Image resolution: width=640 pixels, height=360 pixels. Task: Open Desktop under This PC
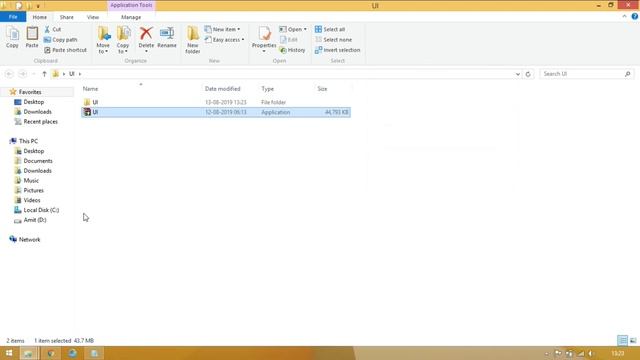click(33, 151)
